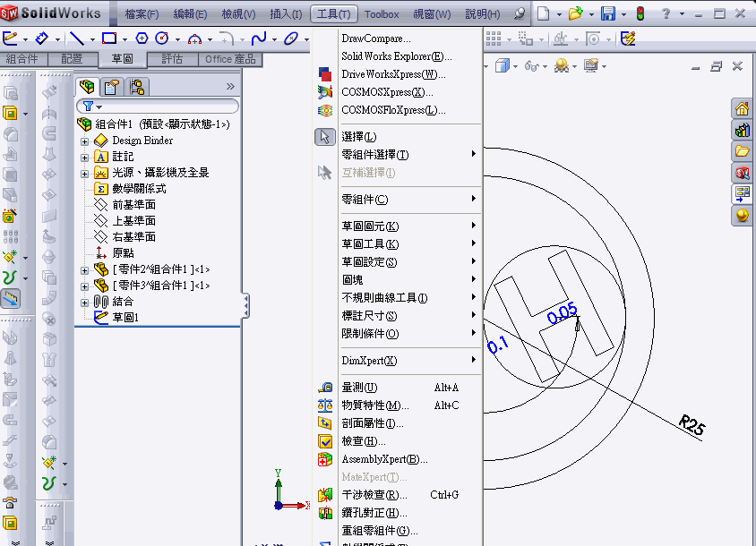Viewport: 756px width, 546px height.
Task: Switch to the 配置 tab
Action: pyautogui.click(x=72, y=59)
